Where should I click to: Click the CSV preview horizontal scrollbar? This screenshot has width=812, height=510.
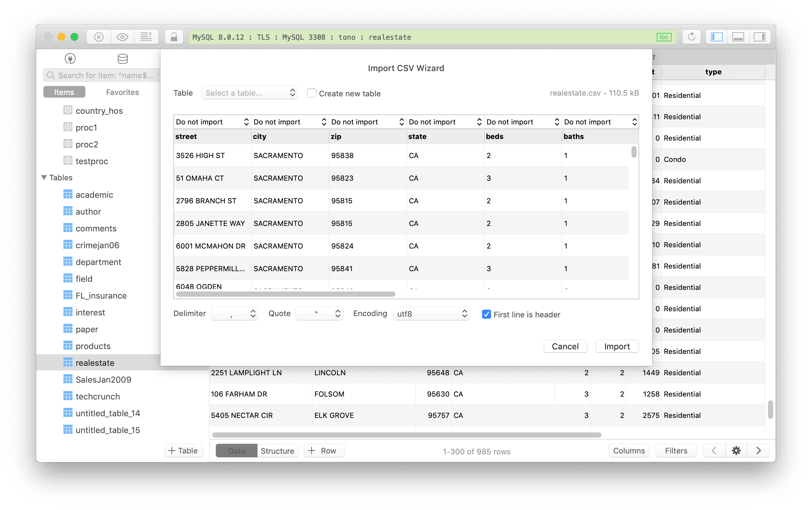click(x=285, y=294)
